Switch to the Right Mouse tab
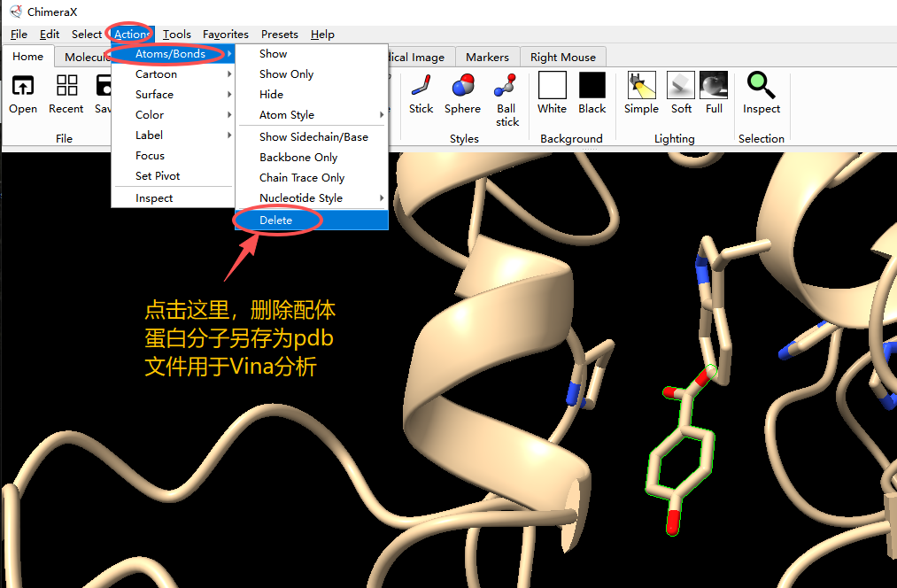Viewport: 897px width, 588px height. tap(562, 58)
